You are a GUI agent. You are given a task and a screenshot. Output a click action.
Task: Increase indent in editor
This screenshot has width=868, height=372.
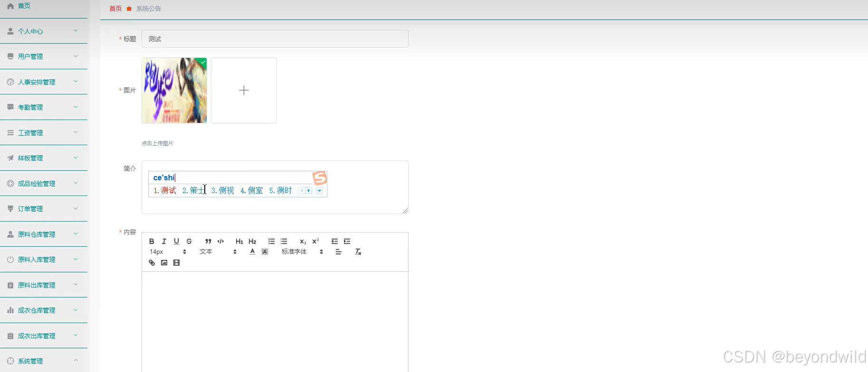(347, 241)
